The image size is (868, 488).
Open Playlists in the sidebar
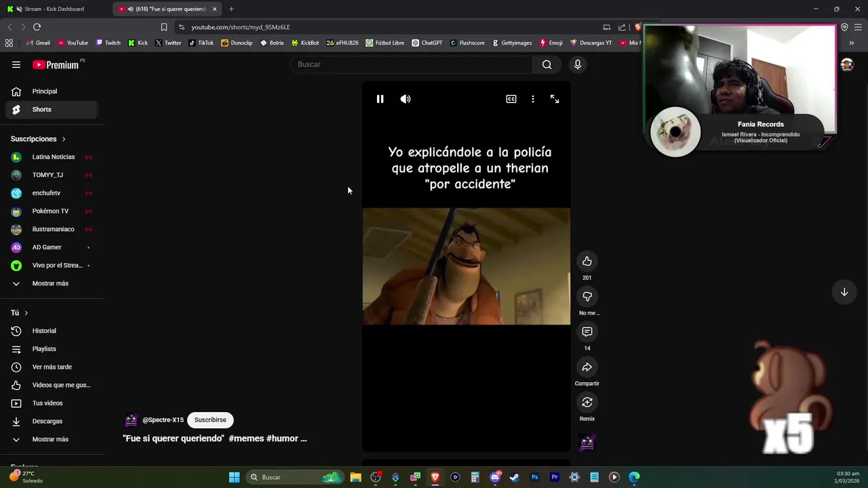[52, 349]
